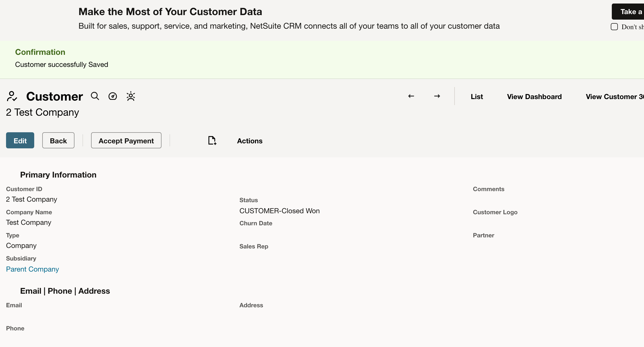The image size is (644, 347).
Task: Click the Partner label
Action: (x=484, y=235)
